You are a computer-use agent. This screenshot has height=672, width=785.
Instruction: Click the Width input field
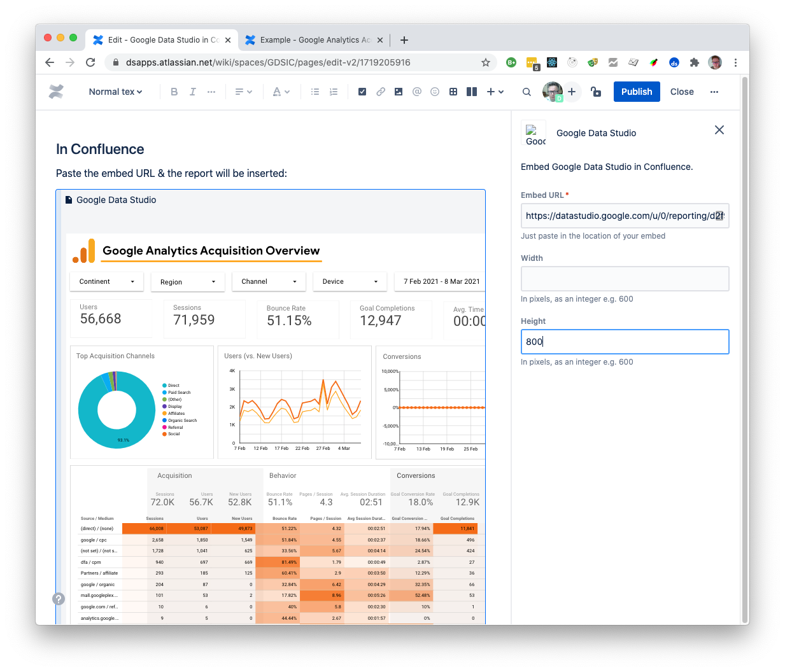pos(625,279)
